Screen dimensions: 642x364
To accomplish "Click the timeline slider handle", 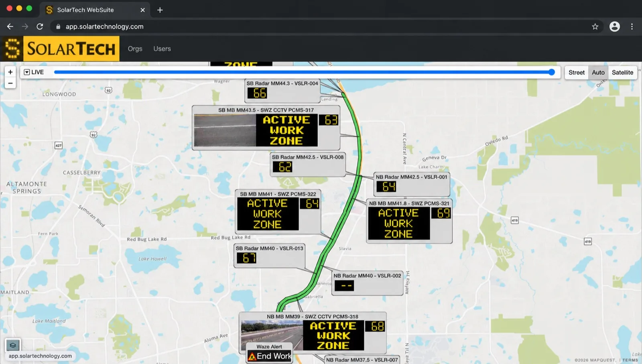I will tap(552, 72).
